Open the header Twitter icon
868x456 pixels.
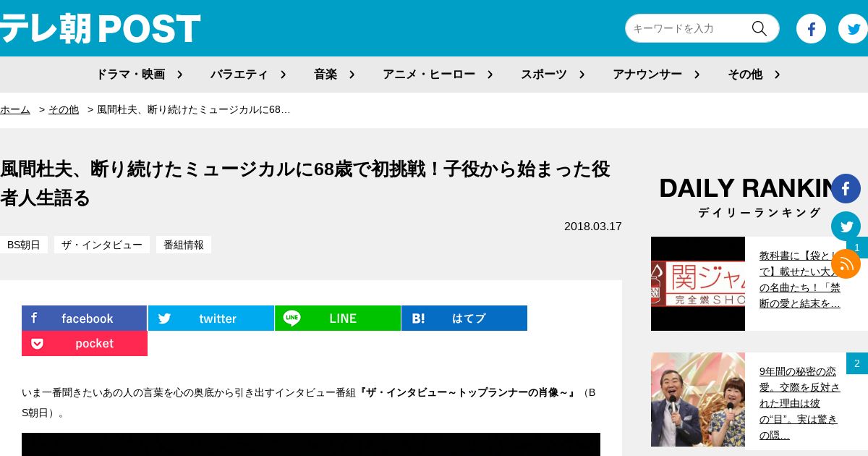point(854,29)
